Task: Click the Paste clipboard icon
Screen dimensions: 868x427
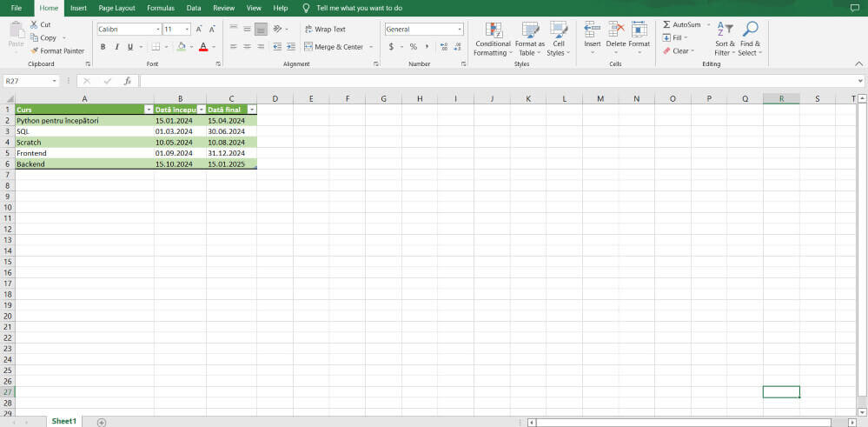Action: (16, 30)
